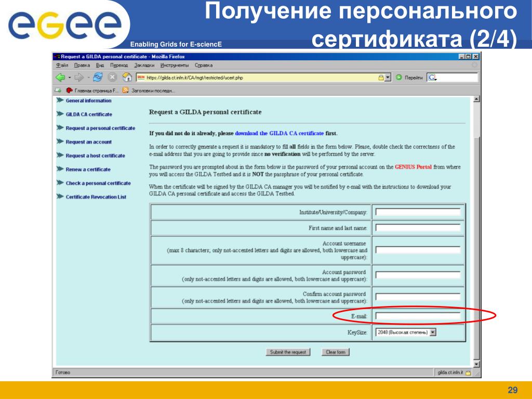This screenshot has width=532, height=399.
Task: Click the Forward arrow in the toolbar
Action: 79,77
